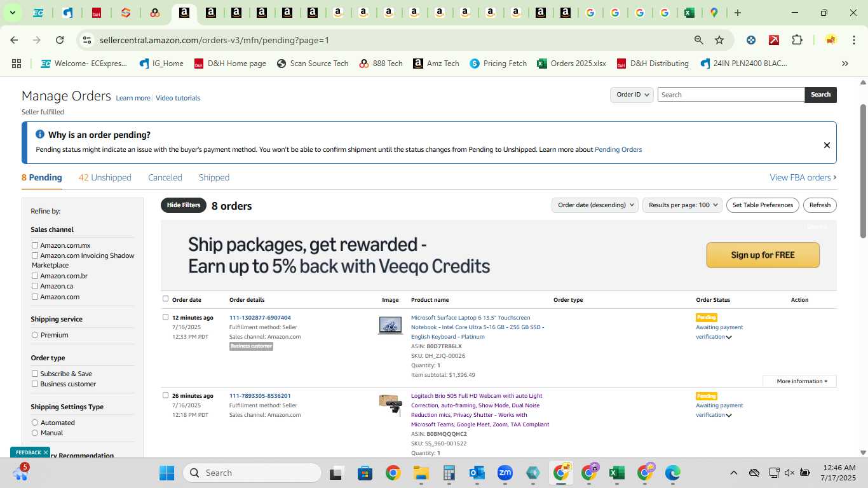Open View FBA orders link

click(803, 177)
